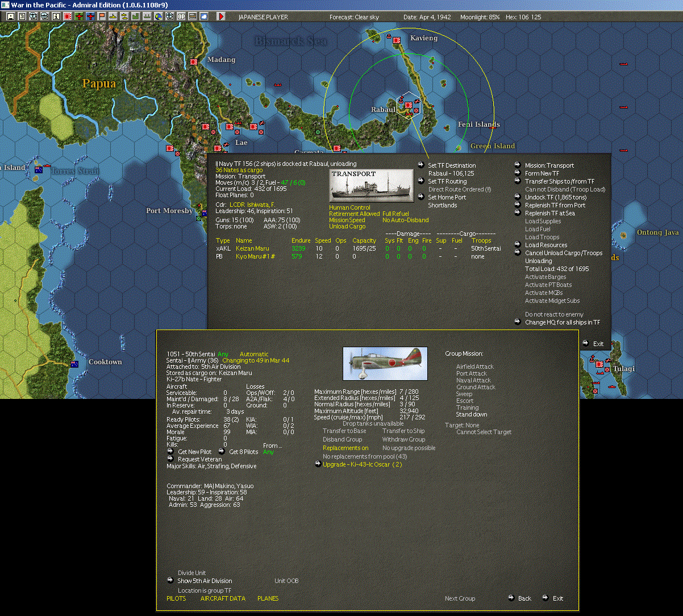Click arrow icon beside Set TF Destination
Image resolution: width=683 pixels, height=616 pixels.
pos(421,165)
